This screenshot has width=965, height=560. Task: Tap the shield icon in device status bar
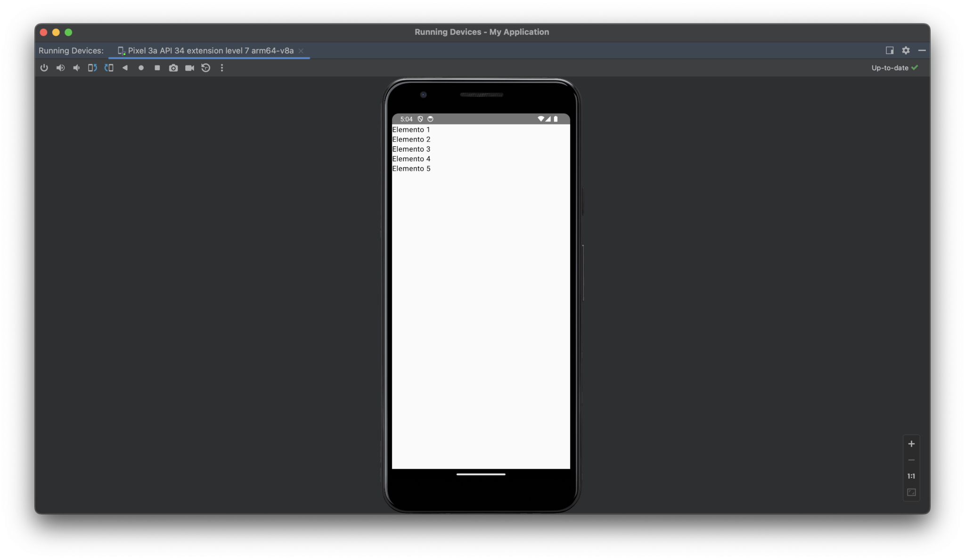coord(420,119)
